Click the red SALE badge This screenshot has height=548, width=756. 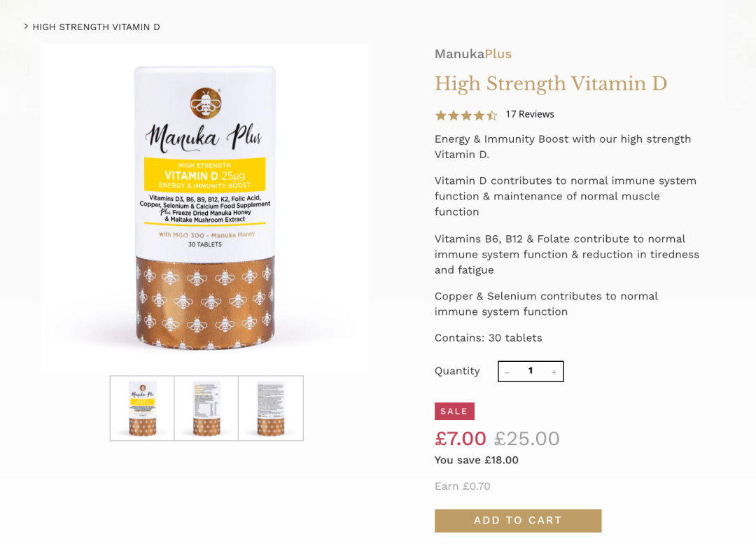pos(454,412)
